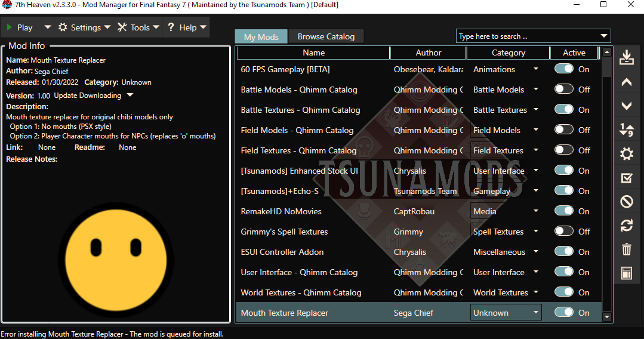Screen dimensions: 644x339
Task: Click the activate all mods checkmark icon
Action: [x=626, y=178]
